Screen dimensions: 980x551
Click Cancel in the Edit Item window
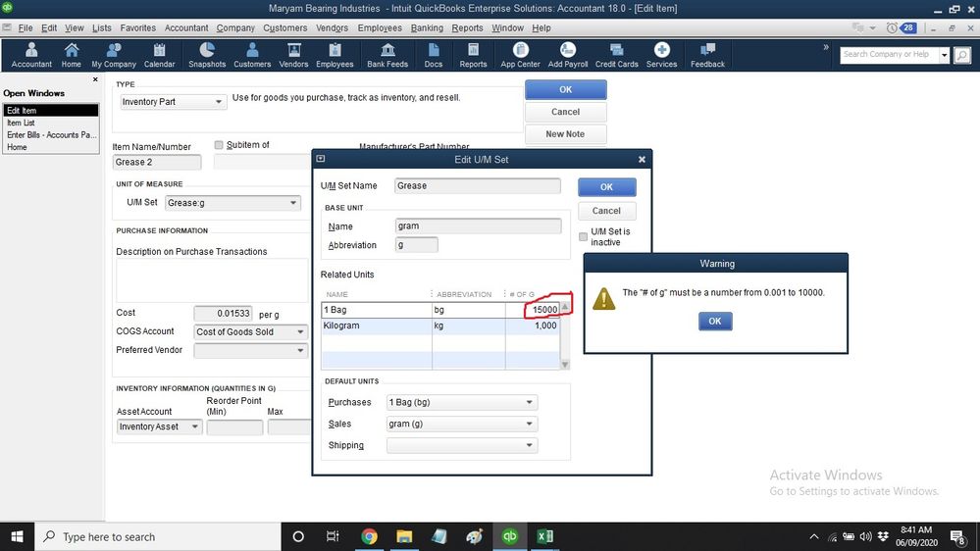566,112
